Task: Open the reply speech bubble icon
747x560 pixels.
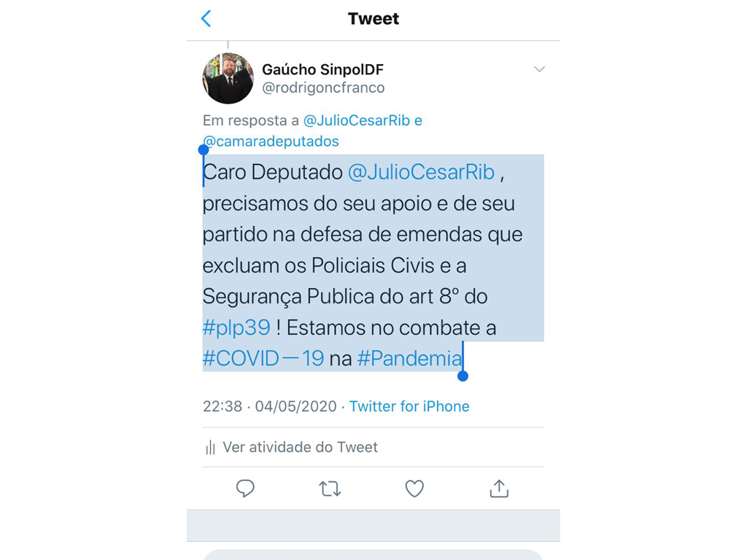Action: click(245, 489)
